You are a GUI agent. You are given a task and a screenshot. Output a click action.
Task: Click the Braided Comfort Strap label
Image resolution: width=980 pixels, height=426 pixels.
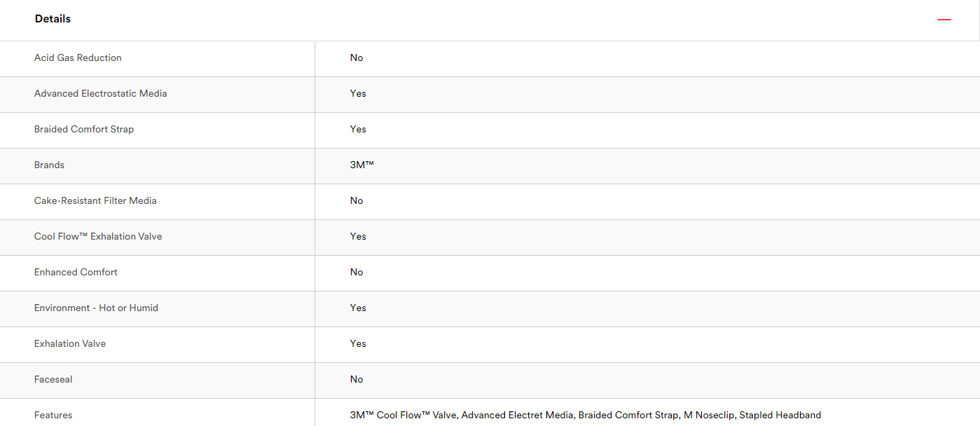[84, 130]
